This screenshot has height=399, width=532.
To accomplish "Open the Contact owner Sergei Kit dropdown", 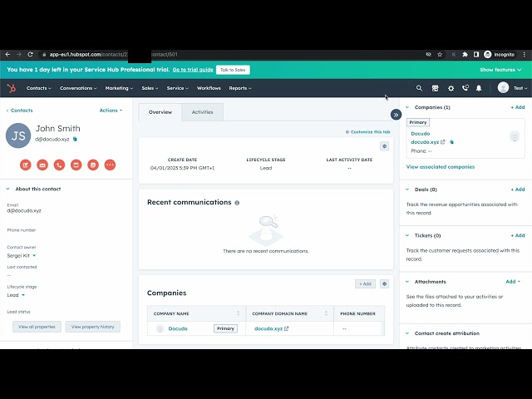I will pos(22,255).
